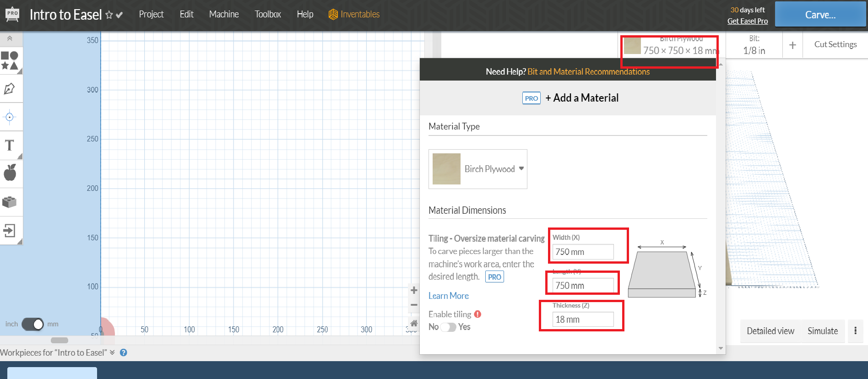The height and width of the screenshot is (379, 868).
Task: Open the Bit 1/8 in selector
Action: [754, 45]
